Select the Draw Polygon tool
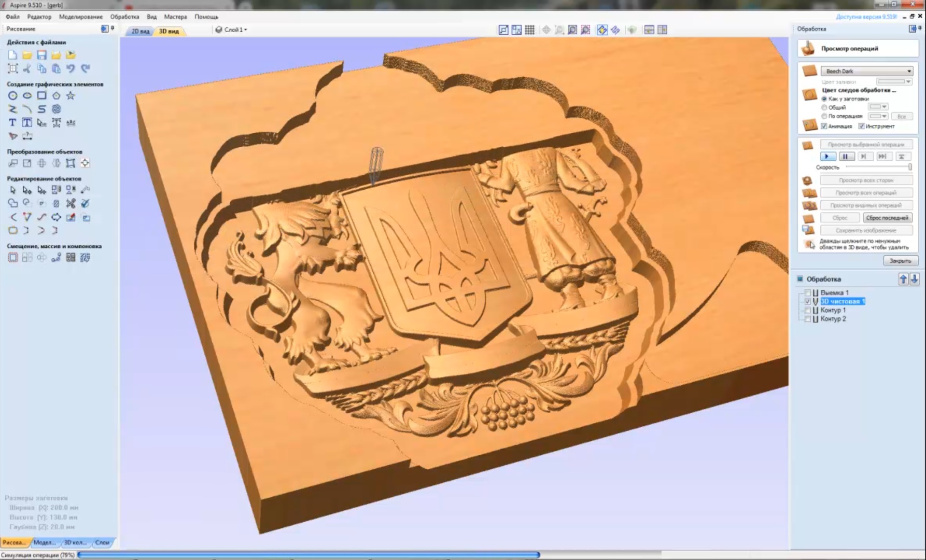 coord(56,95)
